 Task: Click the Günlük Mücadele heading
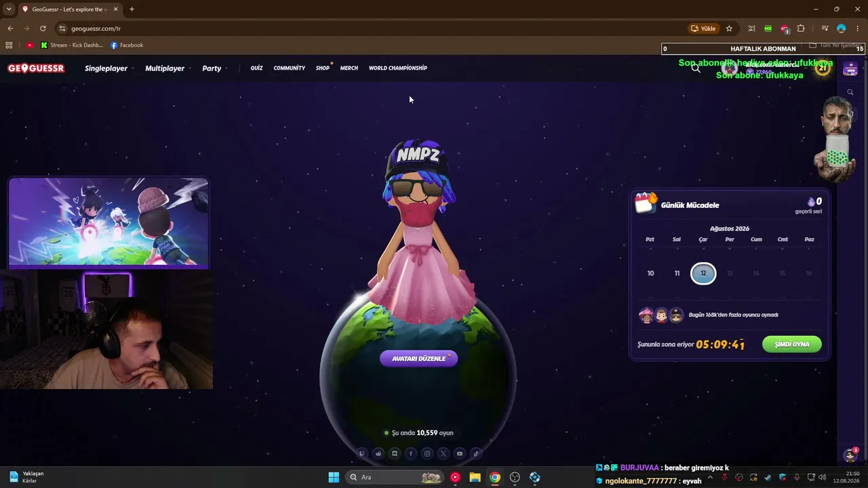(x=690, y=205)
